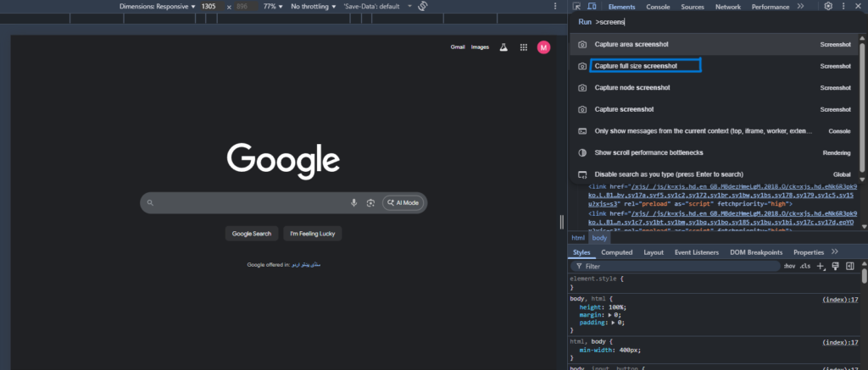Expand the padding shorthand triangle
Image resolution: width=868 pixels, height=370 pixels.
pos(614,323)
